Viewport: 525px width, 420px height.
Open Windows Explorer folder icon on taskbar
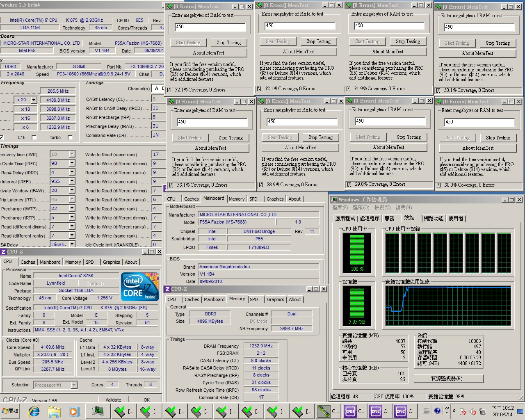pos(54,411)
